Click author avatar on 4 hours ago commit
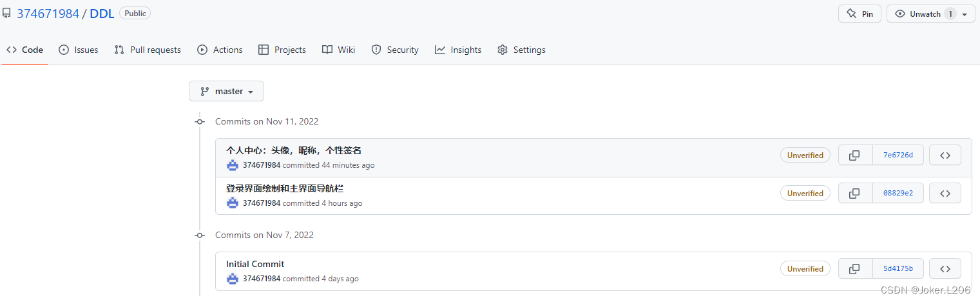Image resolution: width=980 pixels, height=300 pixels. point(233,203)
